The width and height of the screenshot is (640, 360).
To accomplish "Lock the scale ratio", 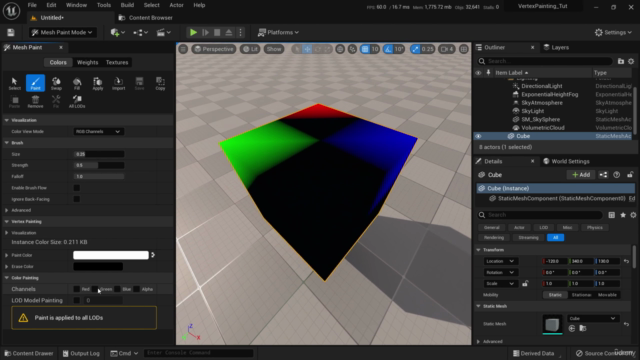I will coord(525,283).
